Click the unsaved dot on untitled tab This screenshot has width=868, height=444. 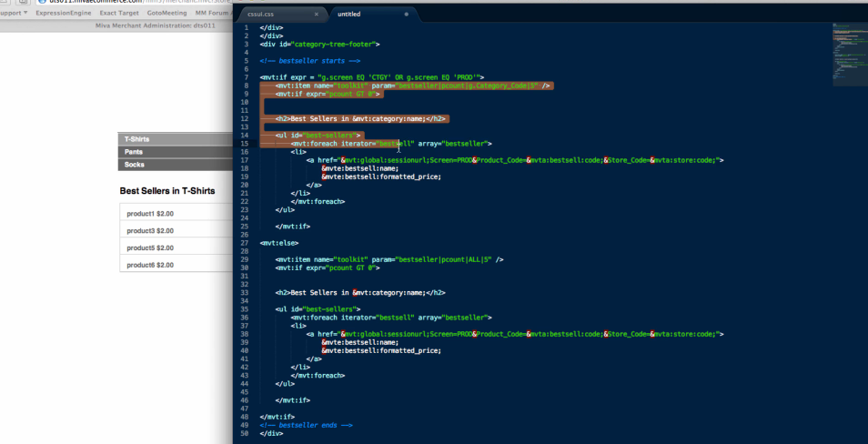click(x=407, y=15)
